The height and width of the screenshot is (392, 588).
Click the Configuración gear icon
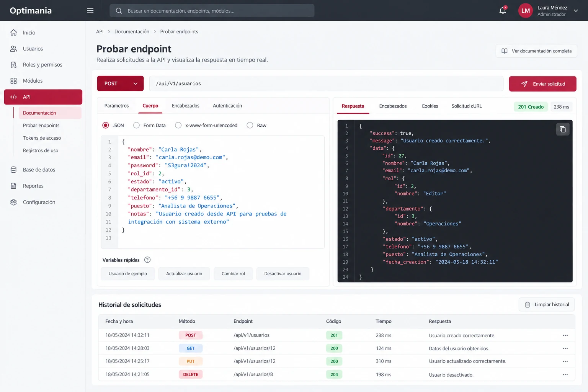(13, 202)
